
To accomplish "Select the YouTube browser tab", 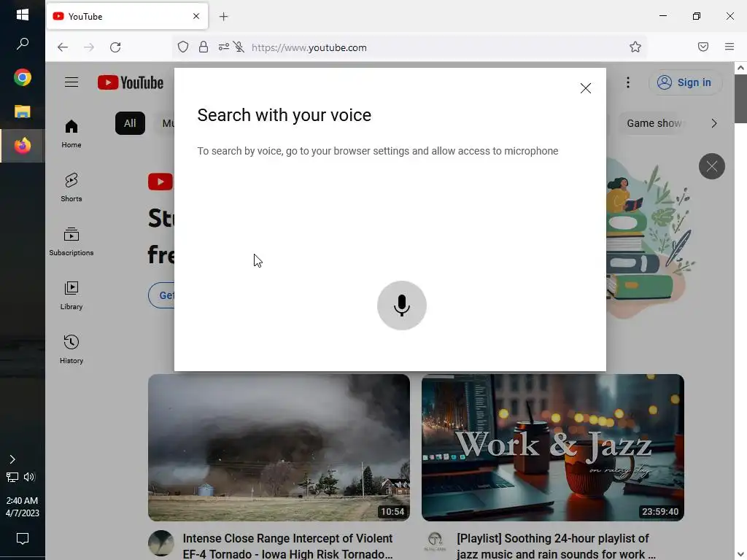I will tap(127, 16).
